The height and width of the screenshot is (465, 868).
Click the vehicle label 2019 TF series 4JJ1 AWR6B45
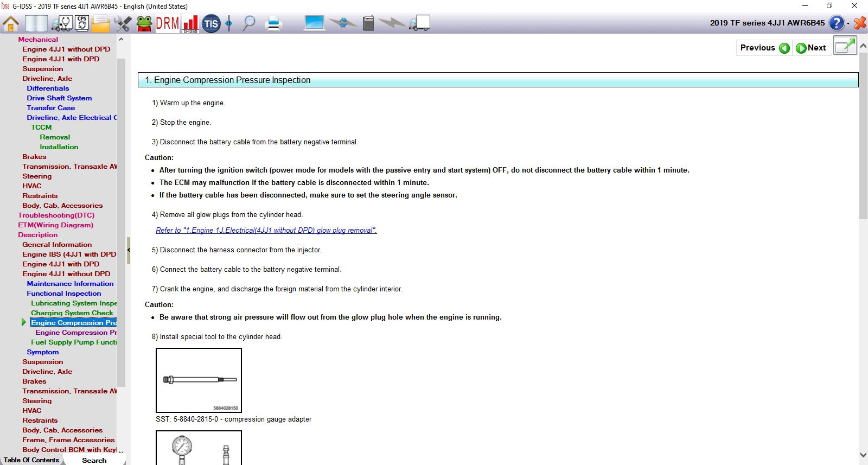[x=767, y=23]
